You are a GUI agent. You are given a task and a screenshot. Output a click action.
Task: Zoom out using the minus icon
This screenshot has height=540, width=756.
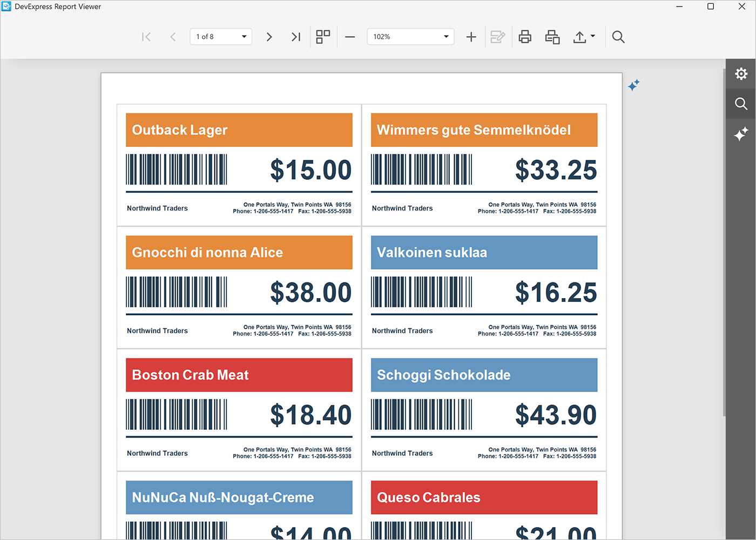pos(350,37)
